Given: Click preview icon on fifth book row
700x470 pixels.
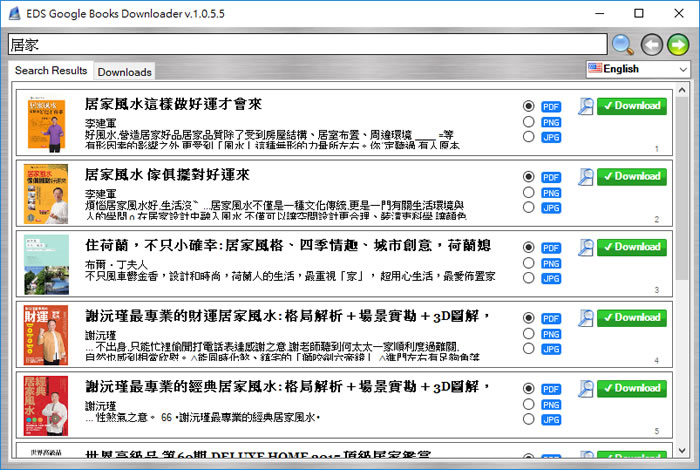Looking at the screenshot, I should (586, 388).
